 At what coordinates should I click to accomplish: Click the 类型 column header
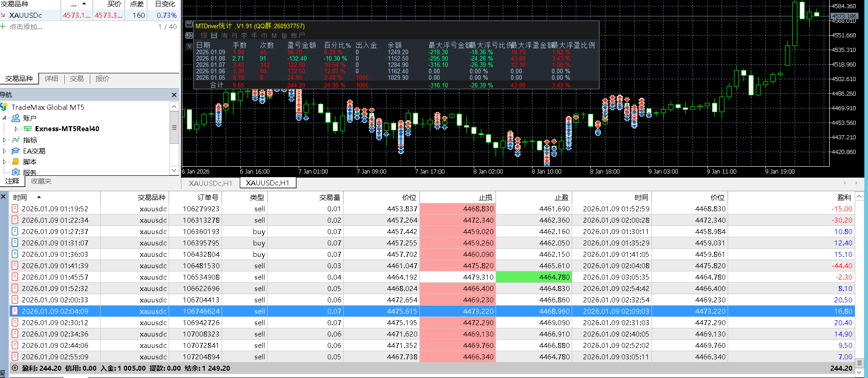244,197
